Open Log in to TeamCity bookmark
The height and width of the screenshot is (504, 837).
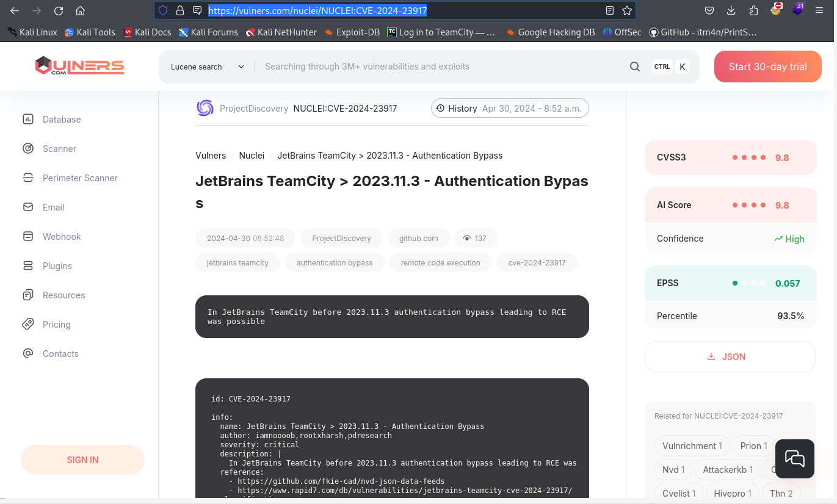[442, 32]
